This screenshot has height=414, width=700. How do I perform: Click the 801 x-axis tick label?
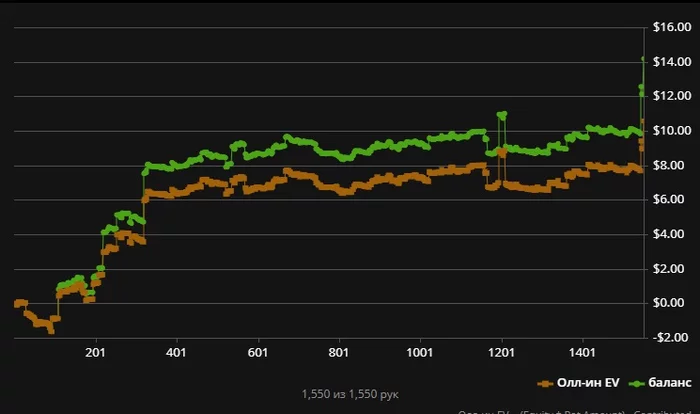click(338, 352)
